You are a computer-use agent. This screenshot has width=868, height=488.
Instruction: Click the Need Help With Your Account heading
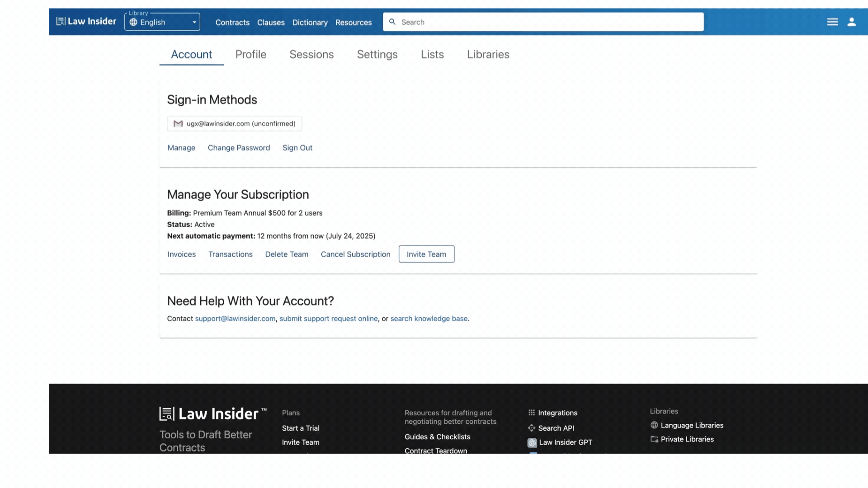[x=250, y=301]
